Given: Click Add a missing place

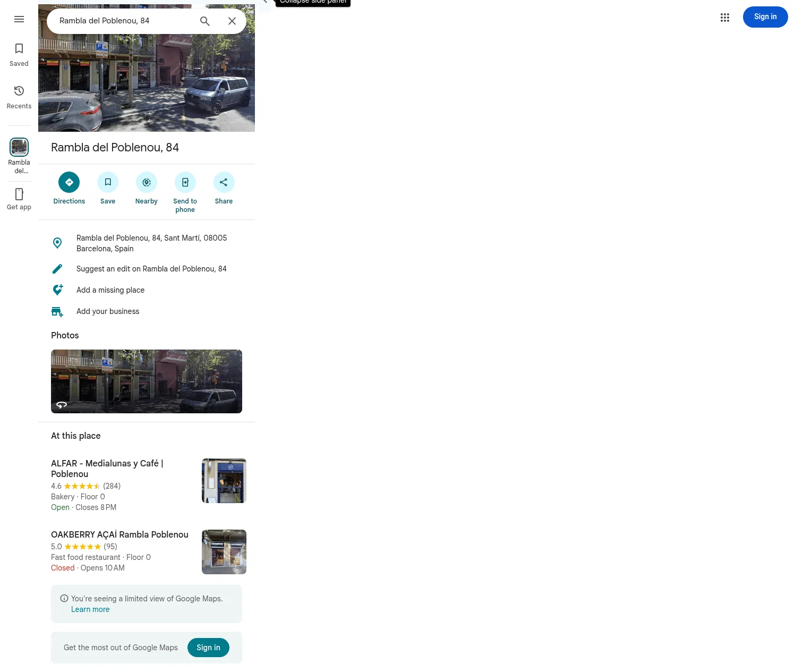Looking at the screenshot, I should pyautogui.click(x=147, y=290).
